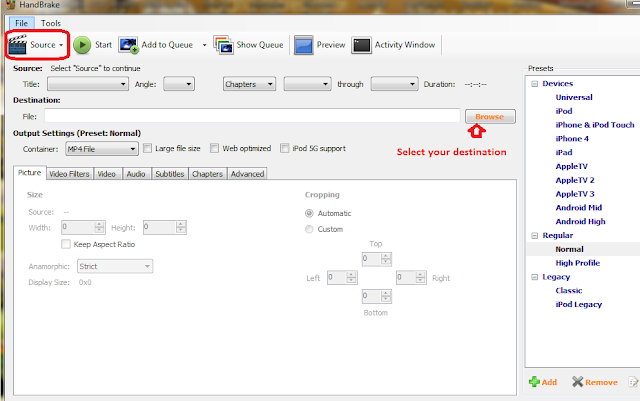The image size is (640, 401).
Task: Select the AppleTV 3 preset
Action: (x=575, y=194)
